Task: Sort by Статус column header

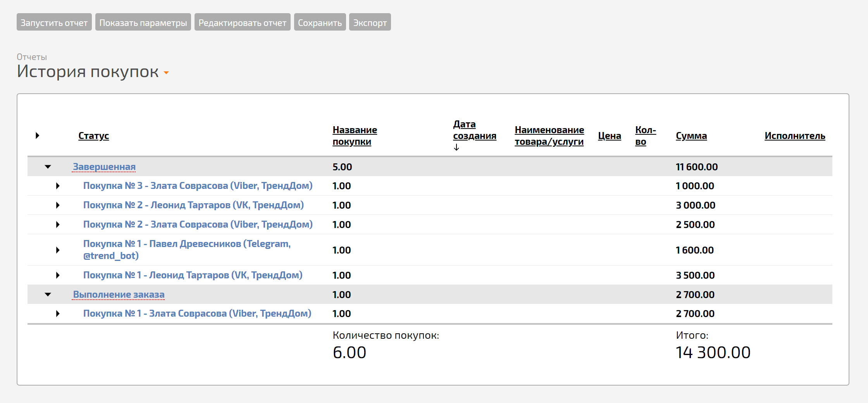Action: point(94,136)
